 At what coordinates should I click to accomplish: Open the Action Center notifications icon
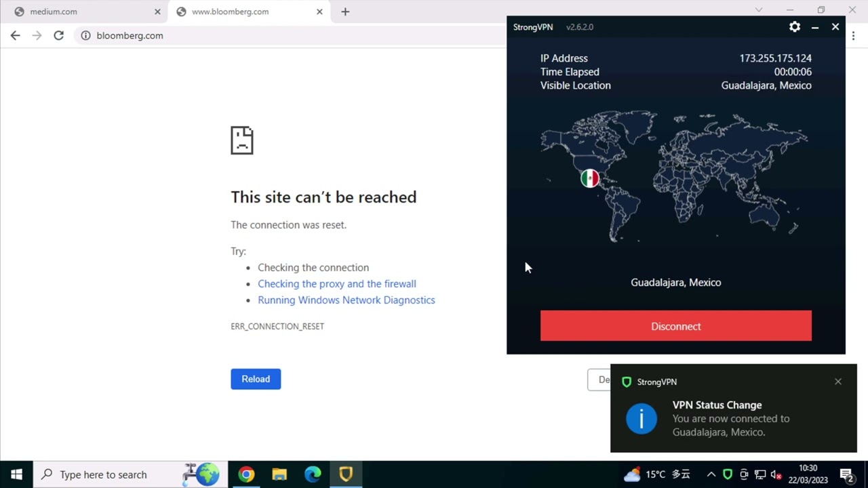click(846, 474)
